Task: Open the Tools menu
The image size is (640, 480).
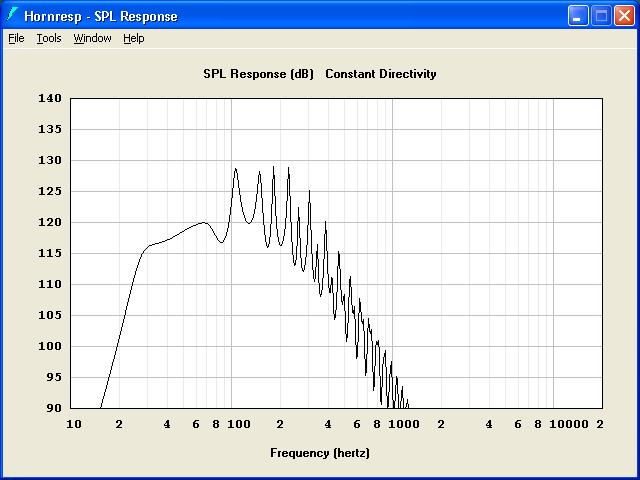Action: (x=49, y=38)
